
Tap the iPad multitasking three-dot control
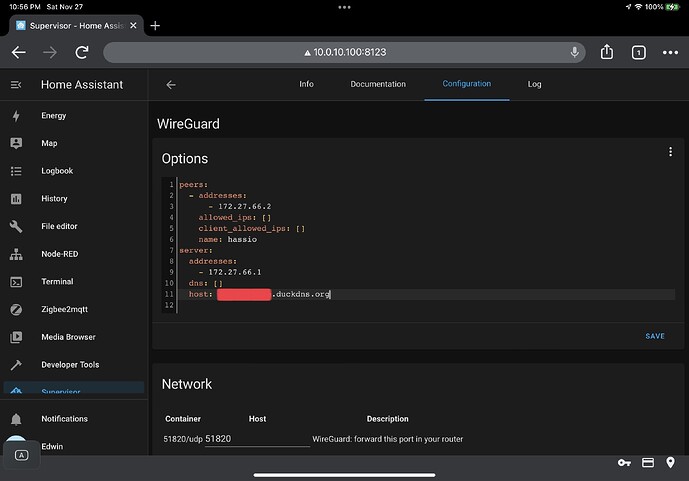(344, 7)
